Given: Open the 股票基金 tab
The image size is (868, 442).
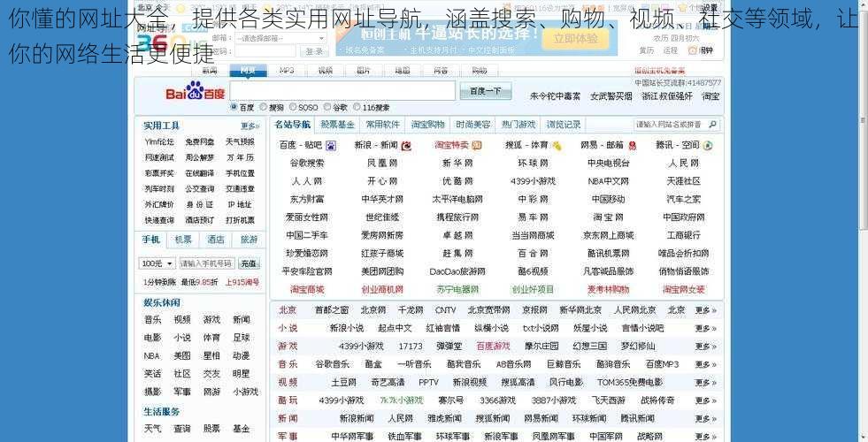Looking at the screenshot, I should (337, 125).
